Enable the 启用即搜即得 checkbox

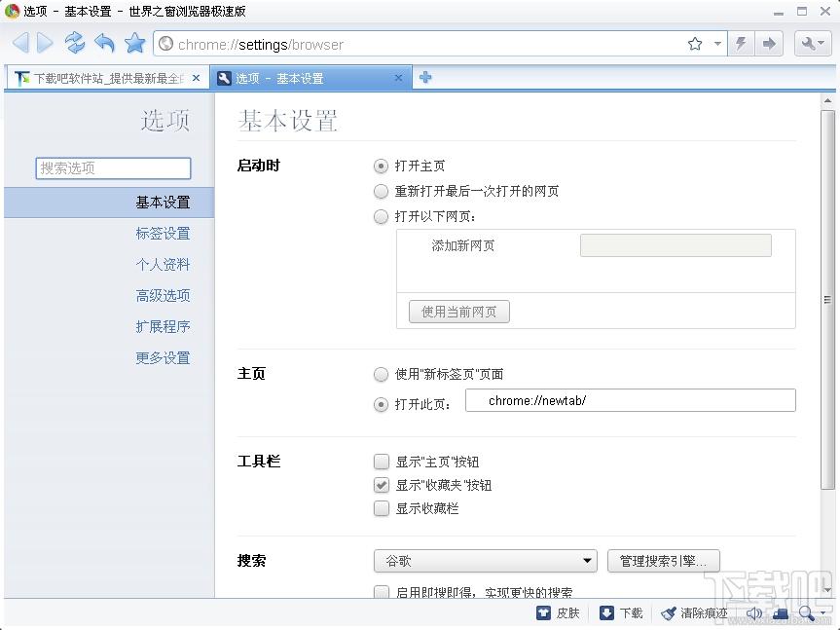pos(382,591)
